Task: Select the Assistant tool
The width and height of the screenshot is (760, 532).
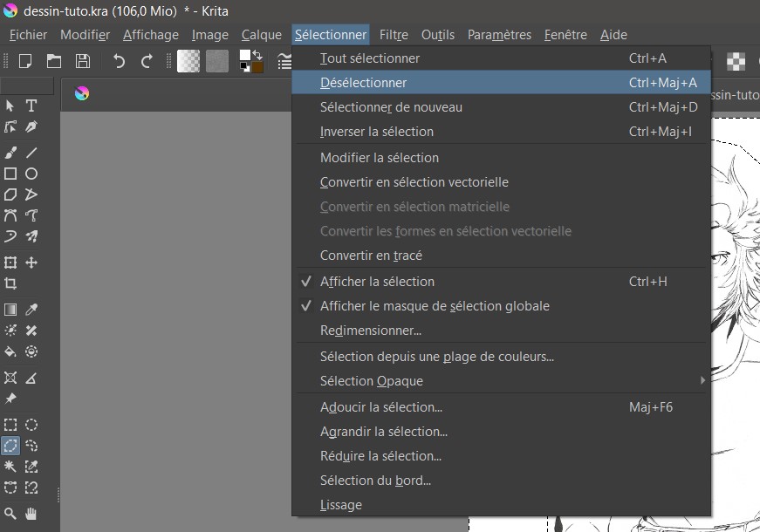Action: (x=10, y=378)
